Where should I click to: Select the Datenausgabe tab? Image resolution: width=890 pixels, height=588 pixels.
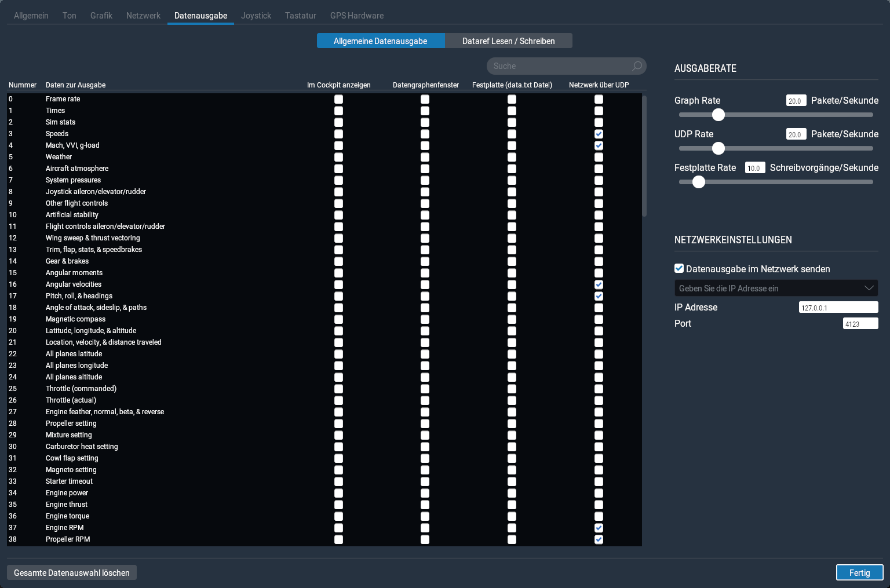200,16
